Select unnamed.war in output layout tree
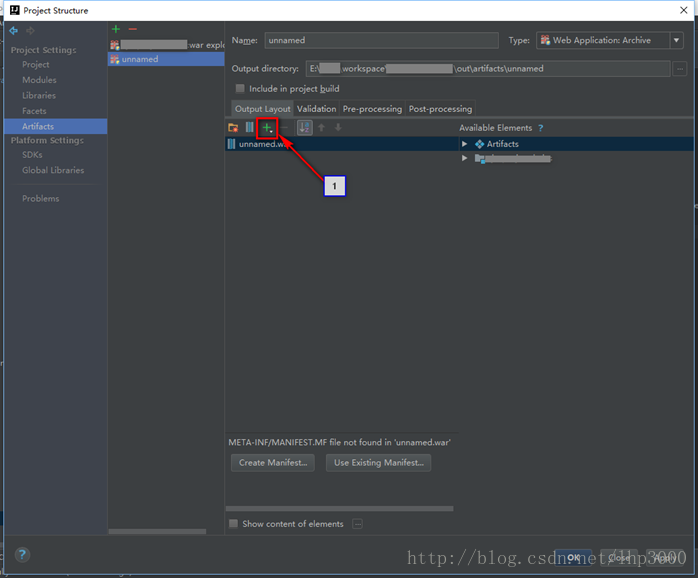Screen dimensions: 698x578 [x=342, y=144]
